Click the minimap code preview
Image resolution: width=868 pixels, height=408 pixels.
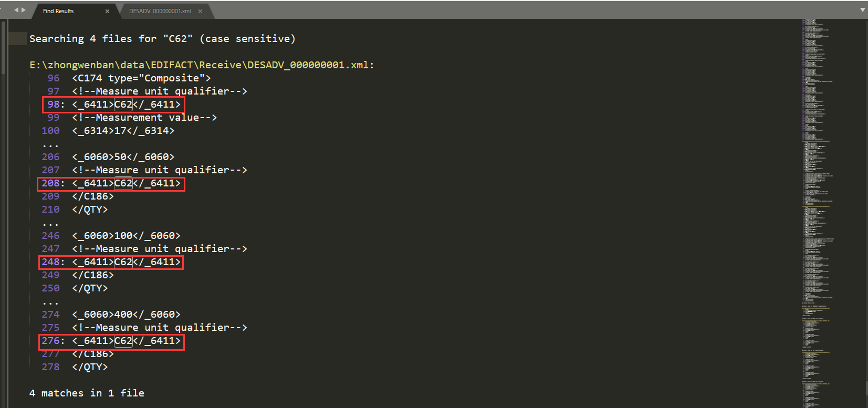[817, 158]
